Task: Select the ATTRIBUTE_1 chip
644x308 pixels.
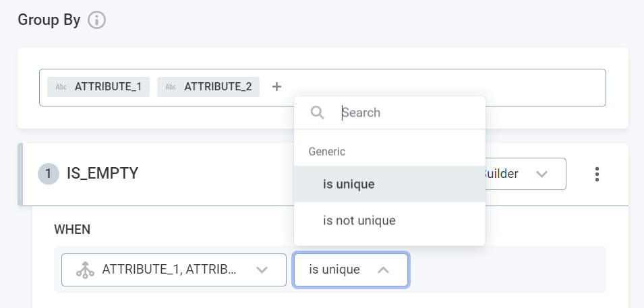Action: pos(108,87)
